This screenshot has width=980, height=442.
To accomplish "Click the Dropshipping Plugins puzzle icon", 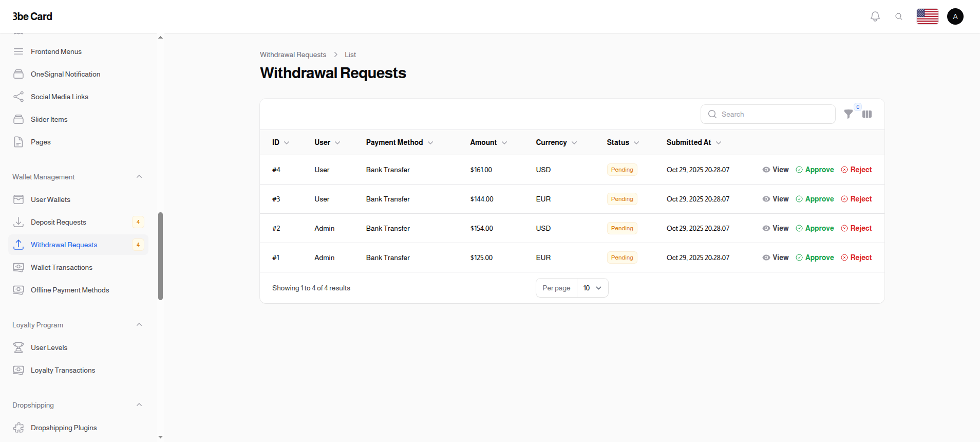I will [18, 428].
